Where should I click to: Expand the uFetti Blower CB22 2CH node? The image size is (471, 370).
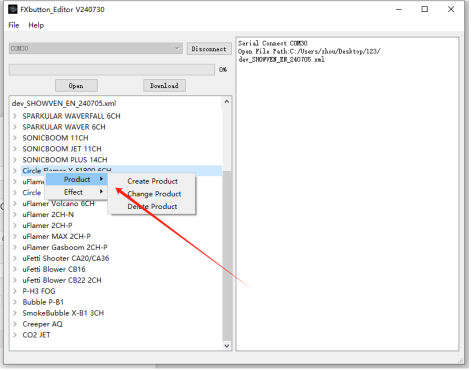(x=15, y=280)
